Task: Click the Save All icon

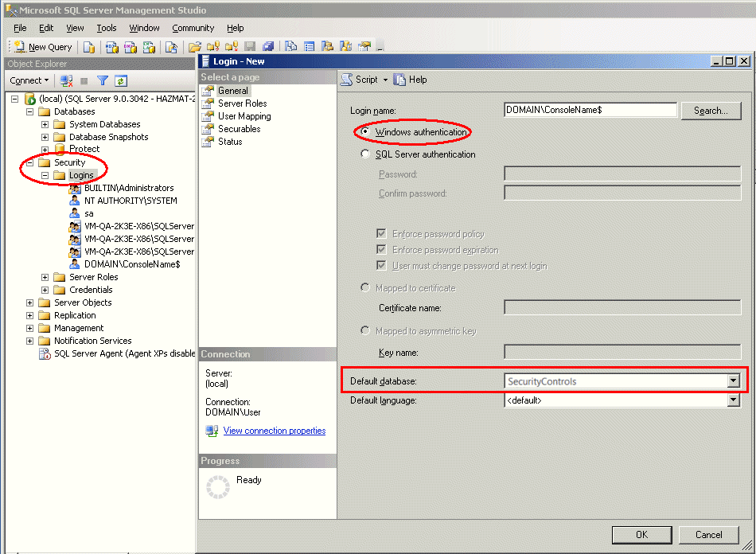Action: (268, 47)
